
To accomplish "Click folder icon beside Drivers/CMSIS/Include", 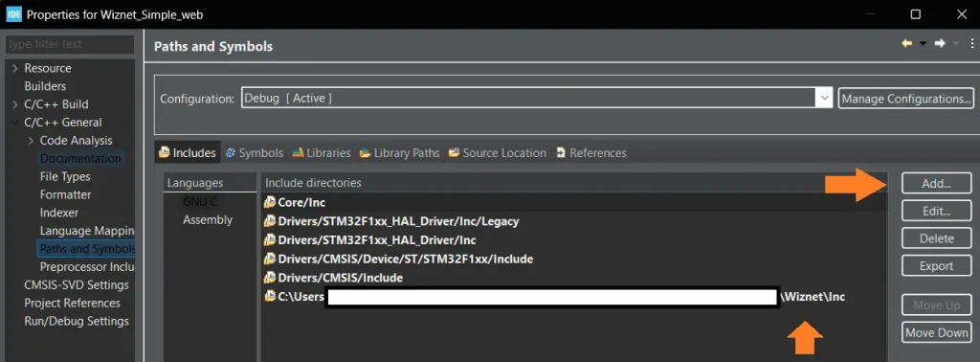I will [x=269, y=277].
